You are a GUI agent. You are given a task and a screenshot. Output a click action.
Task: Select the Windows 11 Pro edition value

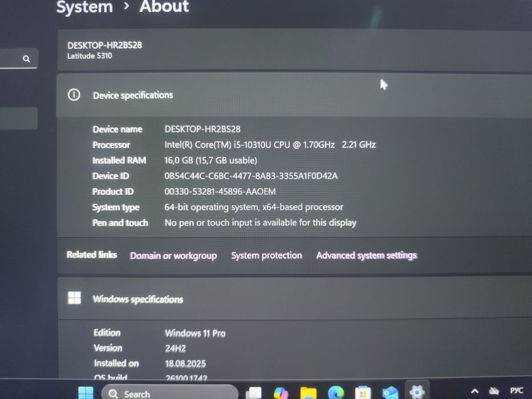(195, 333)
